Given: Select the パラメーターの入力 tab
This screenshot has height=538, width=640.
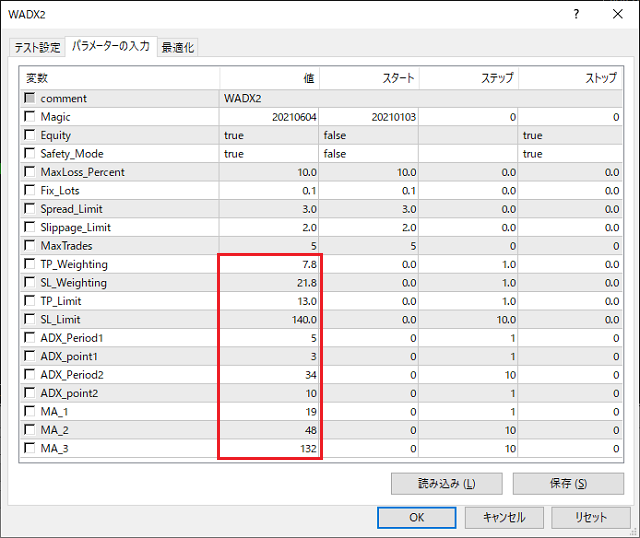Looking at the screenshot, I should [x=111, y=46].
